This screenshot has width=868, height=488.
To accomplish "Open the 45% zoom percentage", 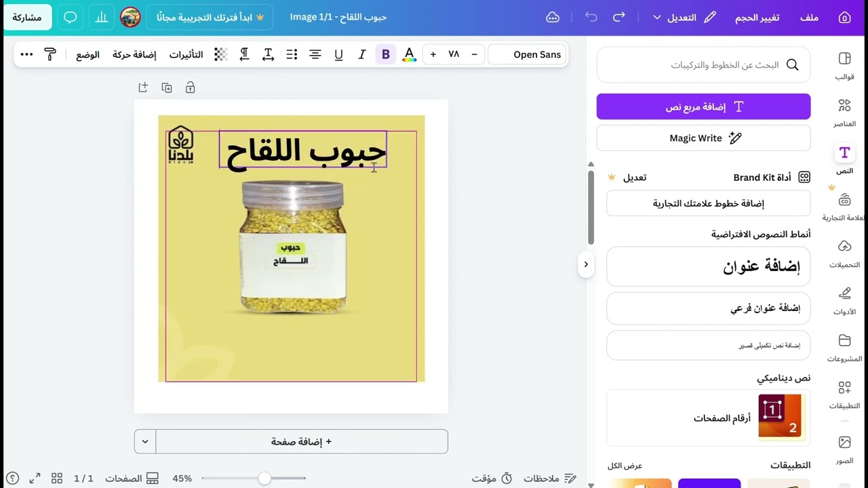I will 182,479.
